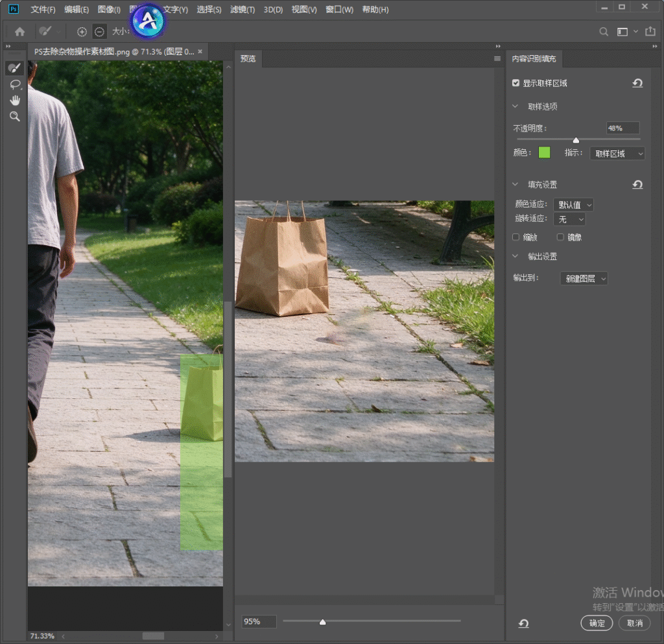Open the 选择(S) menu
Viewport: 664px width, 644px height.
209,9
